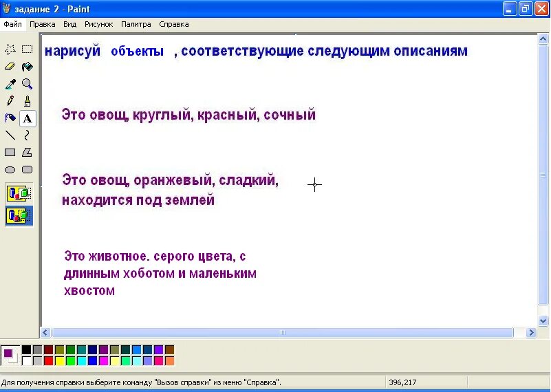This screenshot has width=551, height=392.
Task: Choose the brown palette swatch
Action: 169,349
